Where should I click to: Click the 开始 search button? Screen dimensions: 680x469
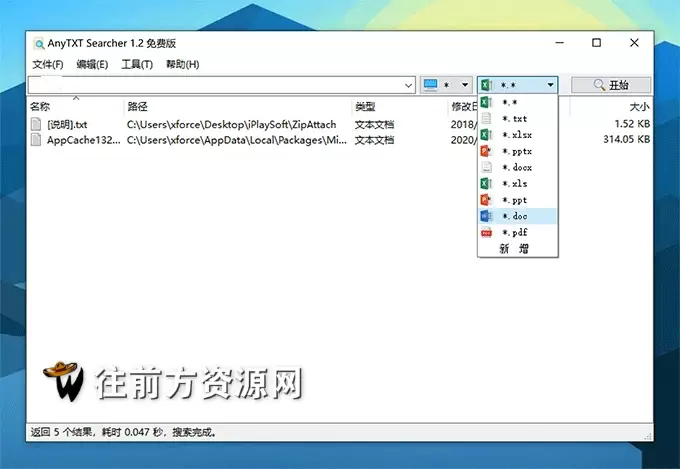611,85
